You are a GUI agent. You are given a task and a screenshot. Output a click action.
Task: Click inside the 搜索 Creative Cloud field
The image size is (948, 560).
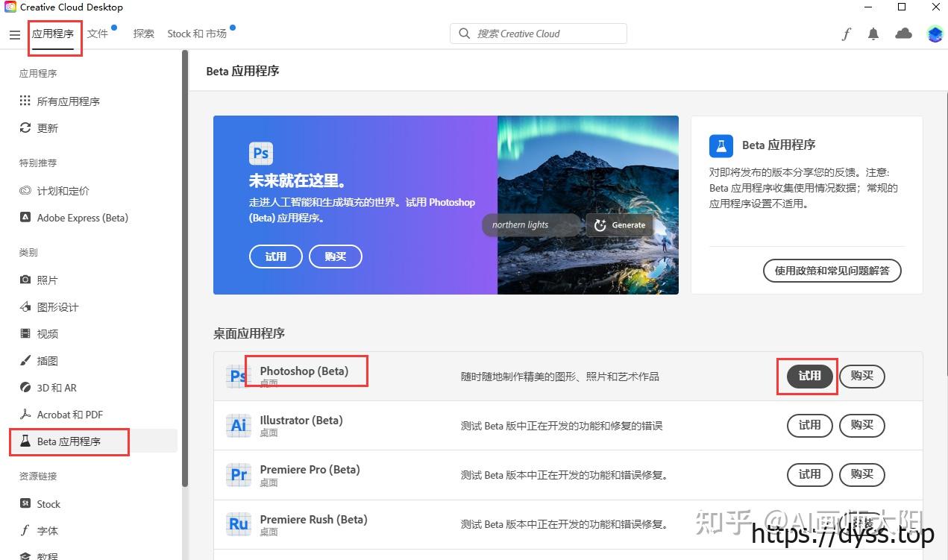pyautogui.click(x=538, y=34)
